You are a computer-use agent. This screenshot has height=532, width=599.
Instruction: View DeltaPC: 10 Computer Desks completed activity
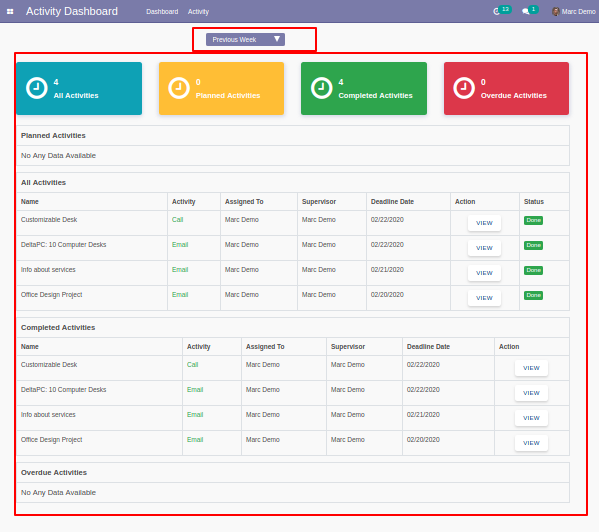(x=531, y=393)
